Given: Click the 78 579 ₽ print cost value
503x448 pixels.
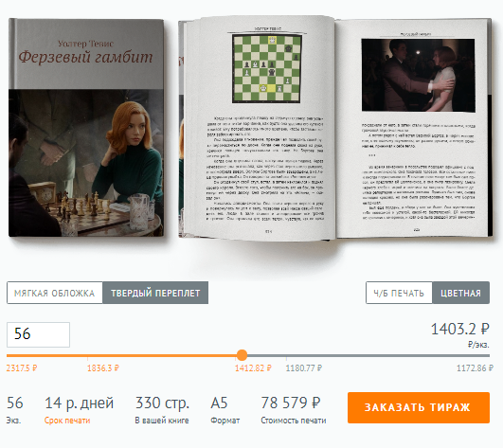Looking at the screenshot, I should click(x=291, y=403).
